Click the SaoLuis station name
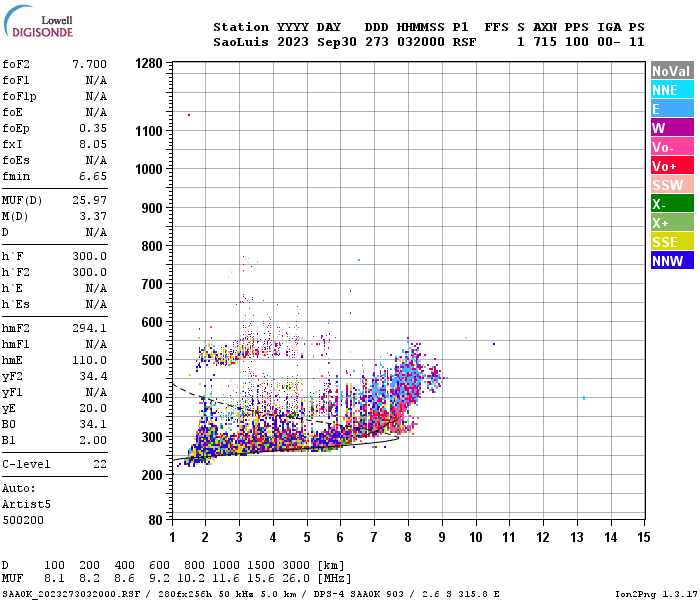 click(241, 42)
